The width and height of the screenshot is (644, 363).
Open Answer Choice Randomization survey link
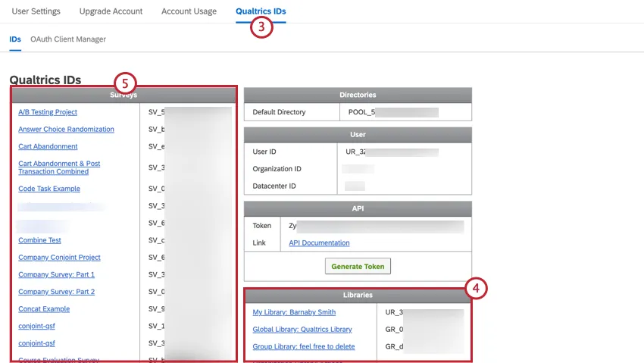click(x=66, y=129)
